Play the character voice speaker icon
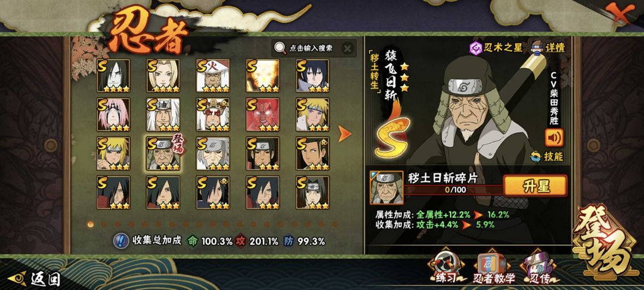Screen dimensions: 644x290 click(554, 138)
